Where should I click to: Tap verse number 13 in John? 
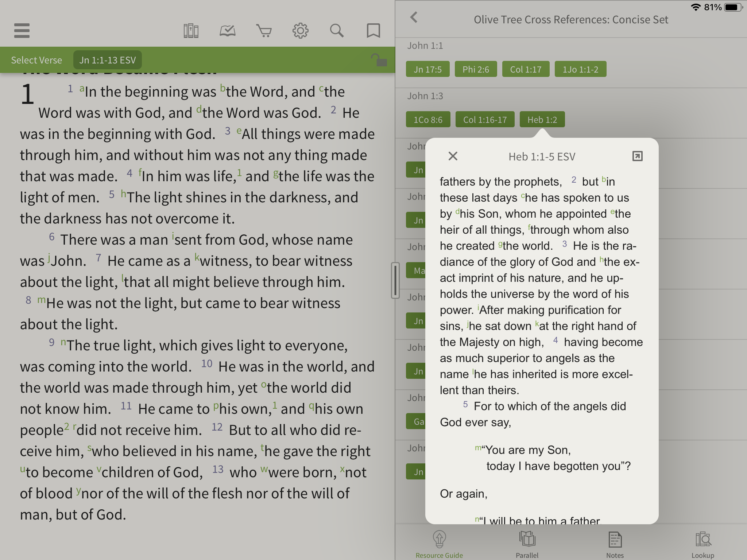218,469
